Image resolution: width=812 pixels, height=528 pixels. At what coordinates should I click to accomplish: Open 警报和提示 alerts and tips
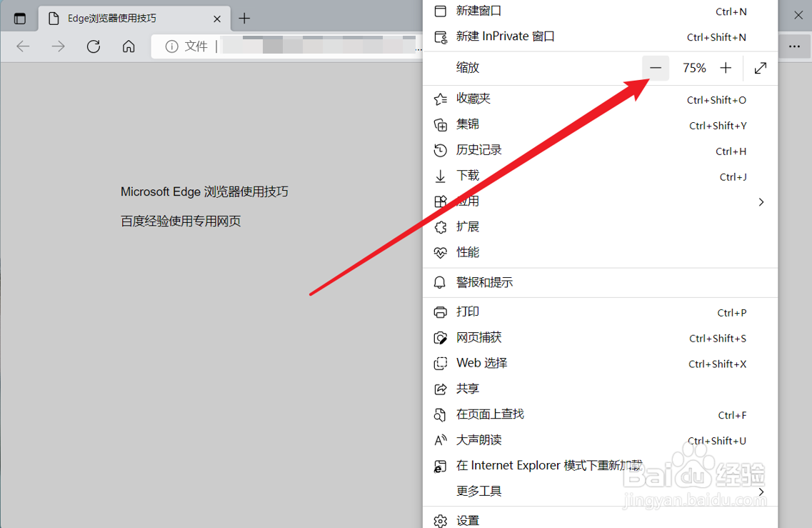point(600,282)
